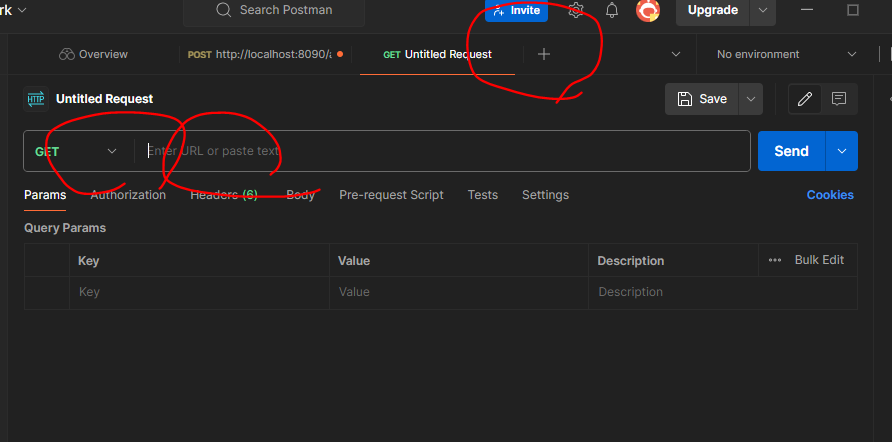
Task: Click the Description column header
Action: pos(630,261)
